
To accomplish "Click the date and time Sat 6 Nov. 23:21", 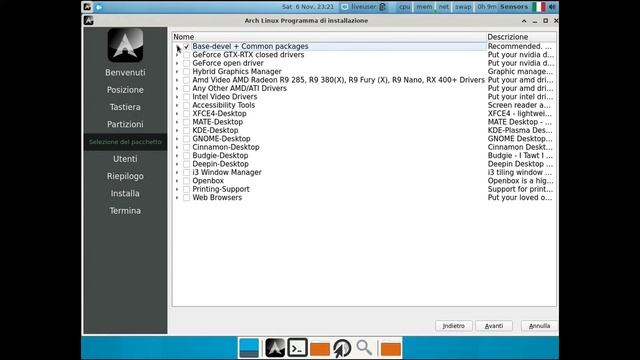I will coord(308,7).
